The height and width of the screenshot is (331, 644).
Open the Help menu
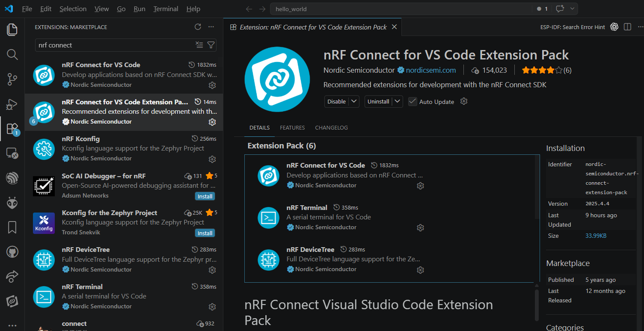(193, 9)
